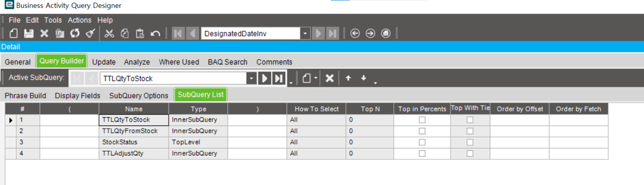
Task: Move subquery down with arrow icon
Action: (363, 78)
